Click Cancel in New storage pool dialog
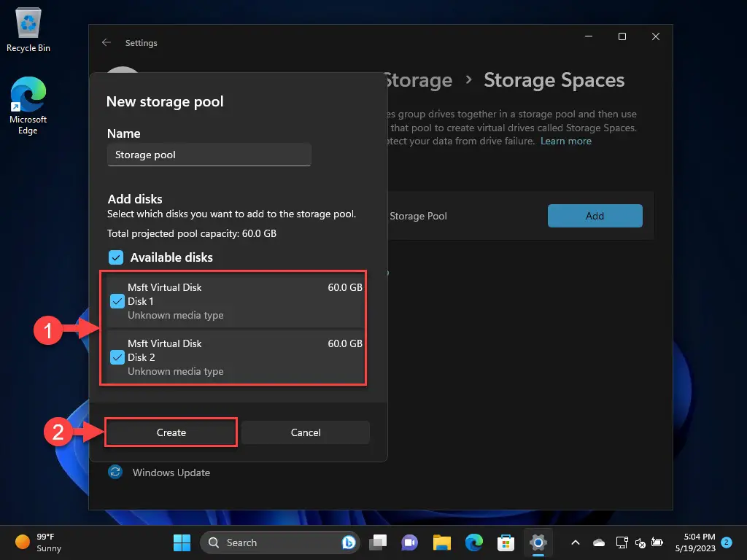Viewport: 747px width, 560px height. click(x=306, y=432)
